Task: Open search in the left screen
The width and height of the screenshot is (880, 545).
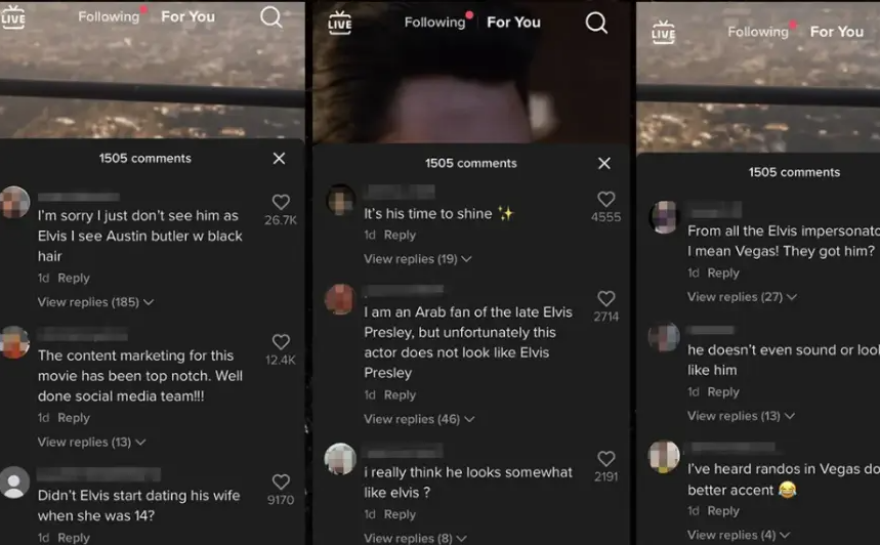Action: 271,17
